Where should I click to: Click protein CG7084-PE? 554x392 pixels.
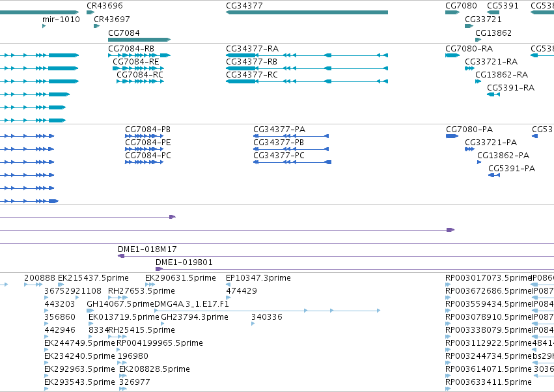pos(144,149)
